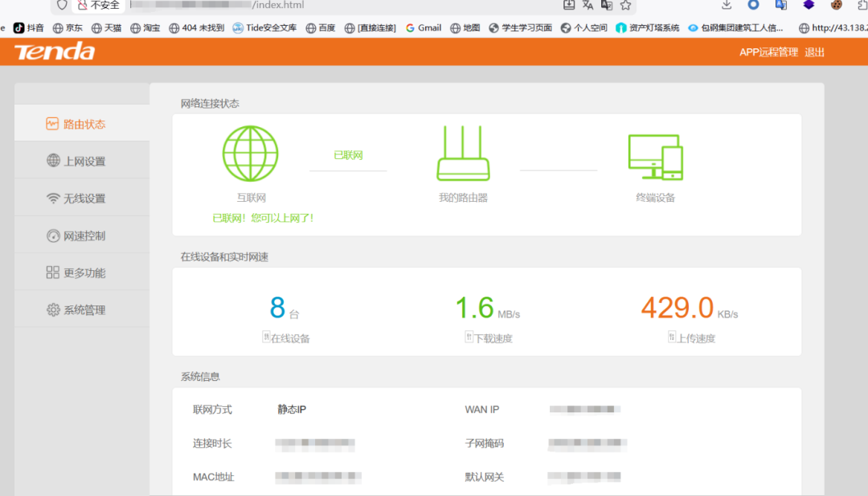Open the 学生学习页面 bookmark

[x=520, y=27]
